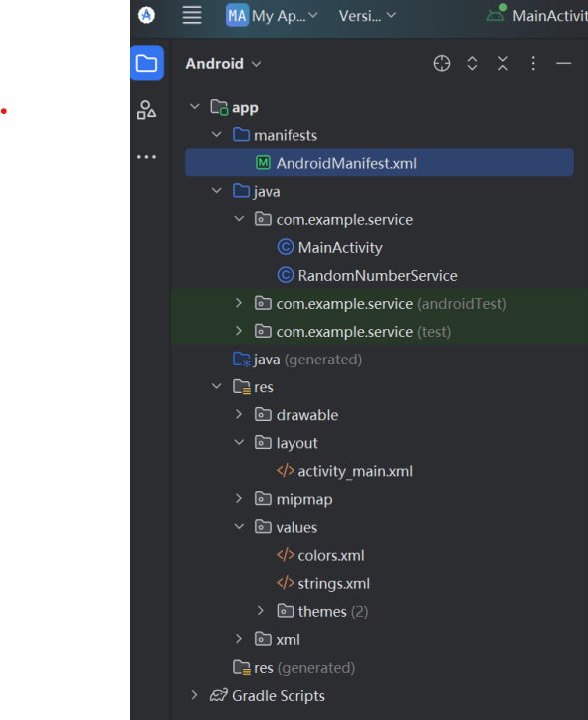
Task: Click the Android Studio logo icon
Action: click(x=146, y=15)
